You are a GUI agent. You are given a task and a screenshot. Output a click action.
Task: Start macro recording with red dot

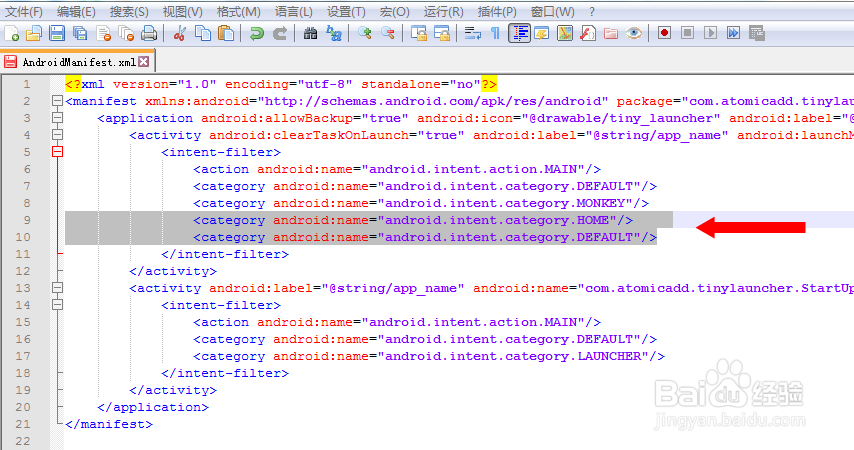point(664,33)
